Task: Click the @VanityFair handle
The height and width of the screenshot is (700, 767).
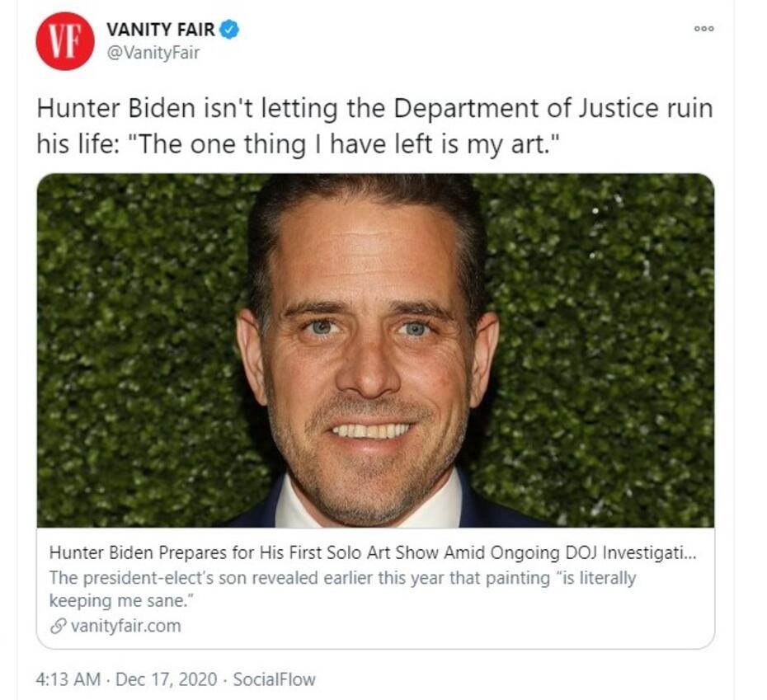Action: (x=153, y=54)
